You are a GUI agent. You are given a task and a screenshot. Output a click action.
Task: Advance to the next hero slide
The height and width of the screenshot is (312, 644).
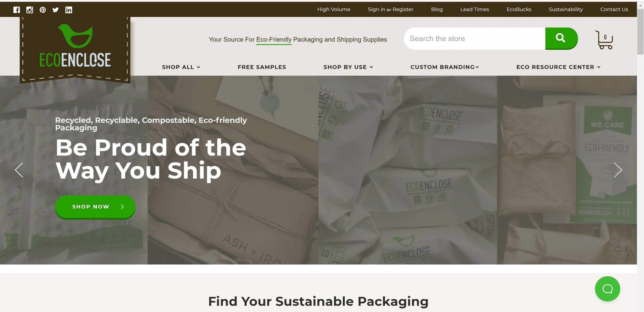618,170
